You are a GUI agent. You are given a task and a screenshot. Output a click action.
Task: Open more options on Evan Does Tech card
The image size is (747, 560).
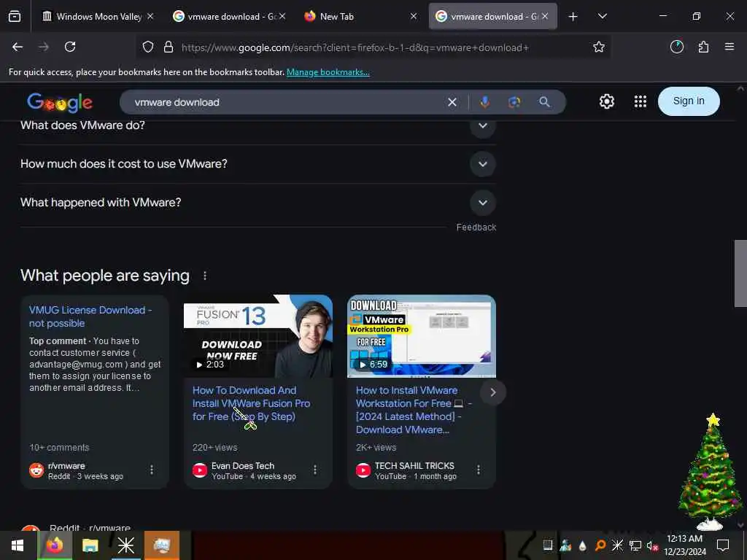click(x=315, y=470)
